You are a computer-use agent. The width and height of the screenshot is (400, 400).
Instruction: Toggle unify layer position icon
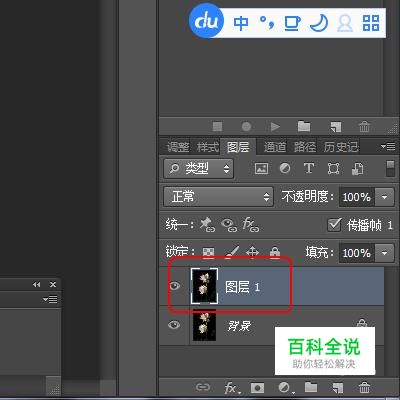click(x=207, y=225)
